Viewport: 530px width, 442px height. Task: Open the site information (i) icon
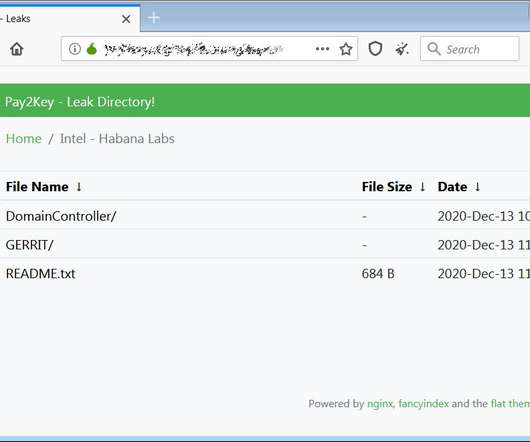pos(75,49)
